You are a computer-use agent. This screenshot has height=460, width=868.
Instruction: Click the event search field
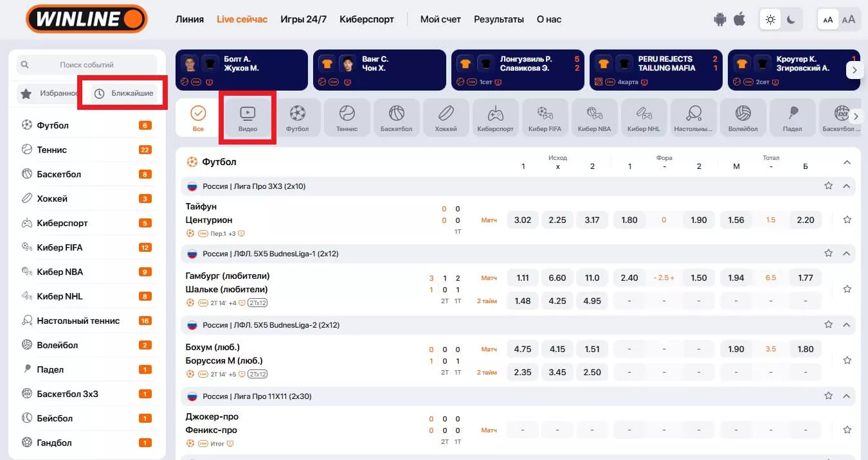tap(87, 65)
